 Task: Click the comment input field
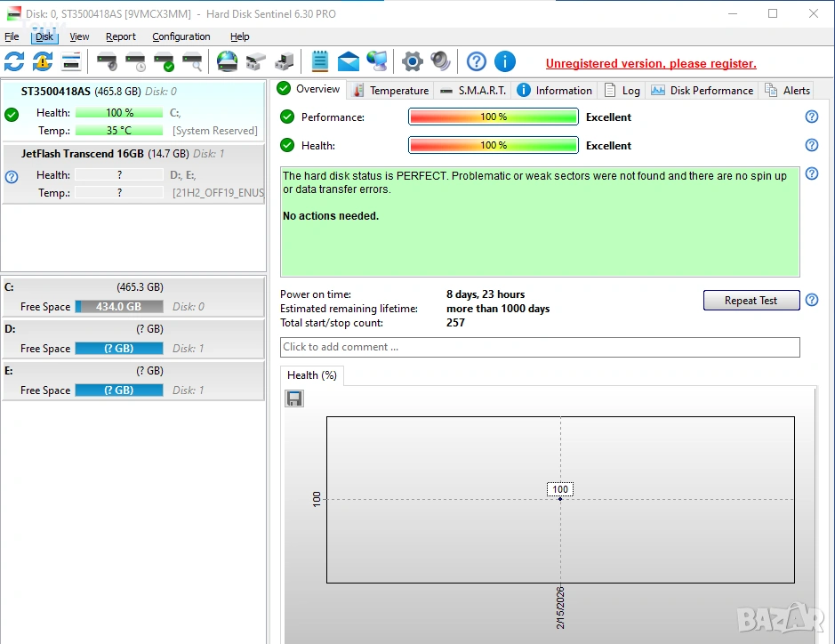540,347
